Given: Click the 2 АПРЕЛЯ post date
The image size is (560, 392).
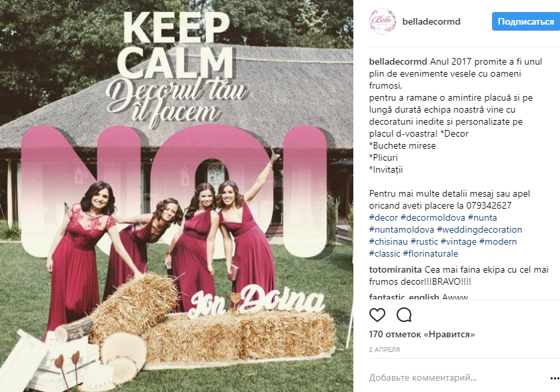Looking at the screenshot, I should (384, 349).
